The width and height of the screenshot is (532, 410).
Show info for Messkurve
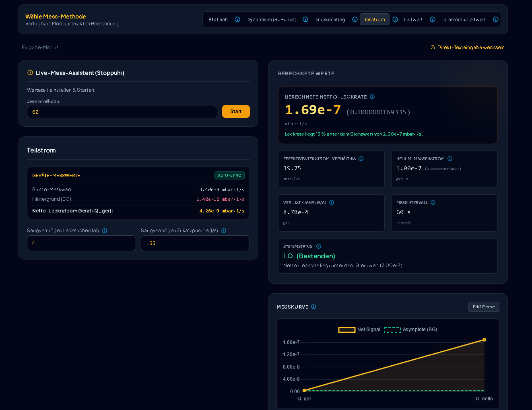313,307
